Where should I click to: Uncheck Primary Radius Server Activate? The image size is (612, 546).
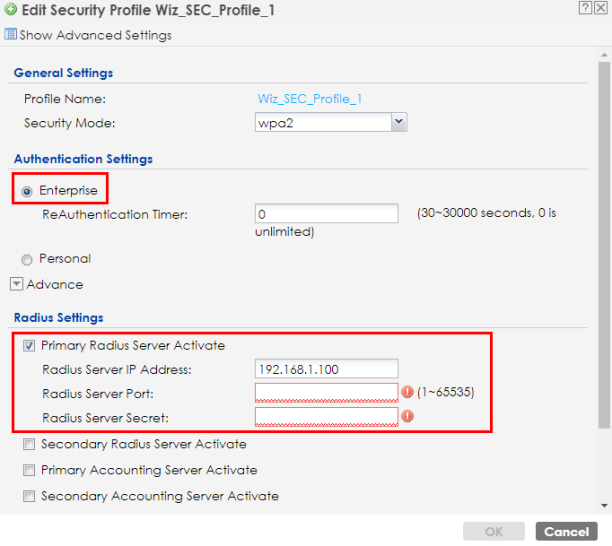[29, 346]
